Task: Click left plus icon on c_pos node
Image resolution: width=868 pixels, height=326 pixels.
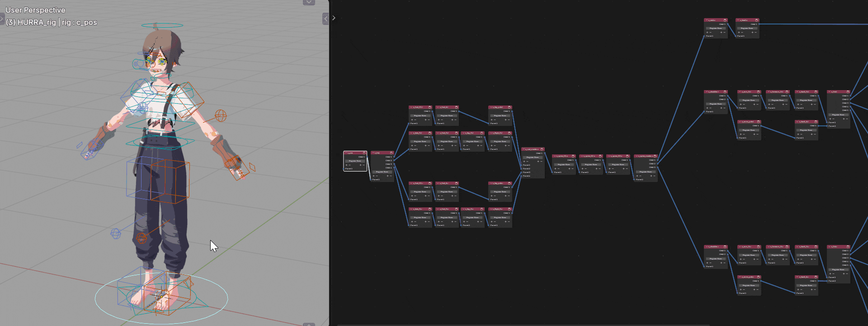Action: coord(347,165)
